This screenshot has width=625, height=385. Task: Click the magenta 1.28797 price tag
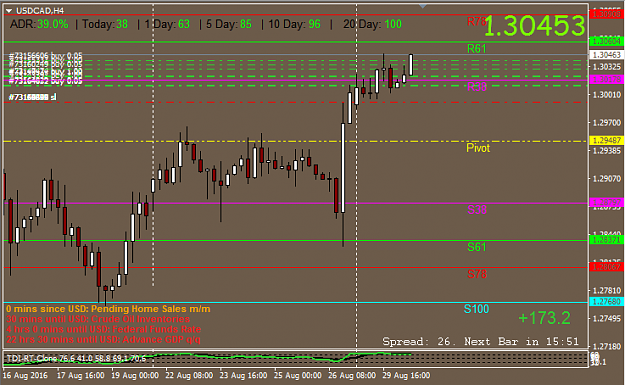[606, 202]
